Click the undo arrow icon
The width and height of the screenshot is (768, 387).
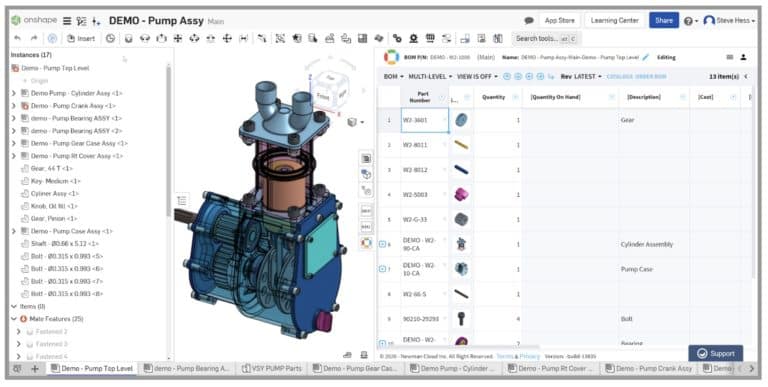[x=18, y=38]
